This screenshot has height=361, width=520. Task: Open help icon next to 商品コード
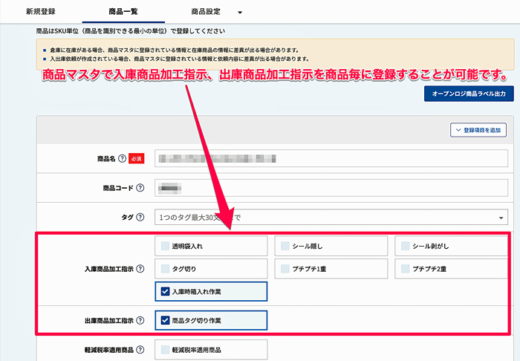pos(140,188)
